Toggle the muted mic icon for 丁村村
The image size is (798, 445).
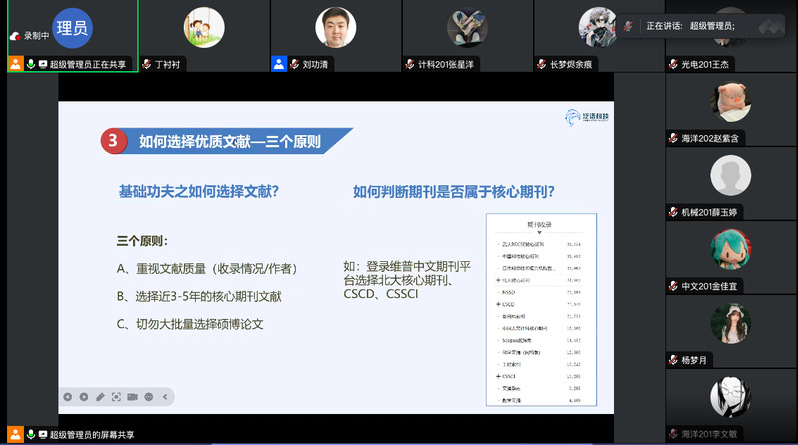click(x=146, y=64)
